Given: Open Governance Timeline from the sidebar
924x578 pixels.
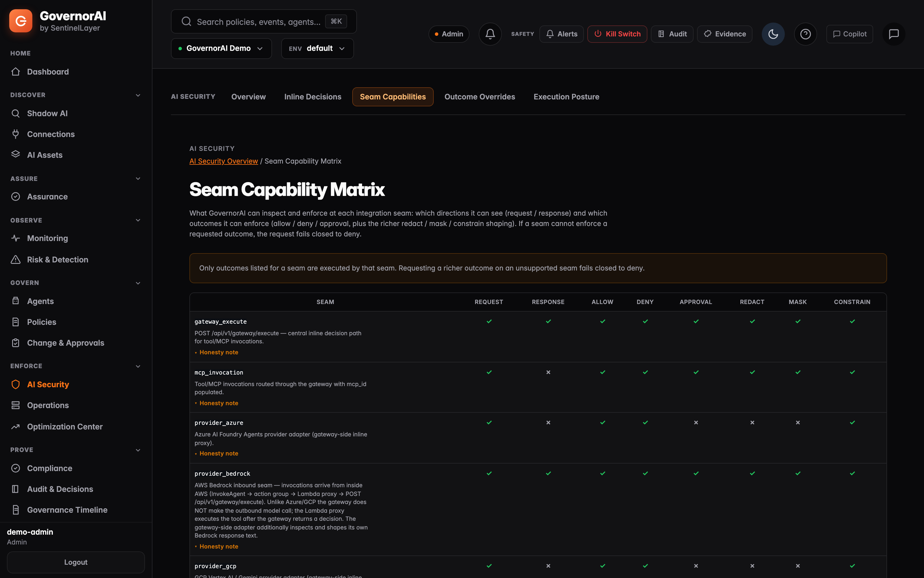Looking at the screenshot, I should click(67, 510).
